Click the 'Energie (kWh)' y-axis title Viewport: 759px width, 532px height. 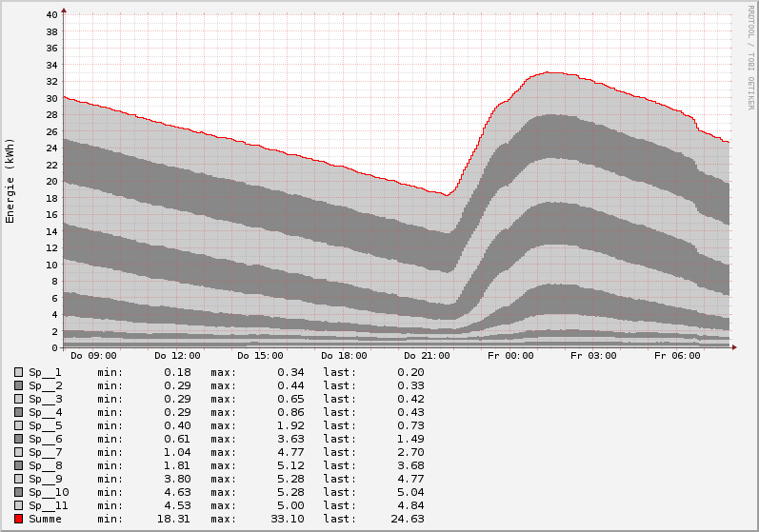click(x=10, y=181)
